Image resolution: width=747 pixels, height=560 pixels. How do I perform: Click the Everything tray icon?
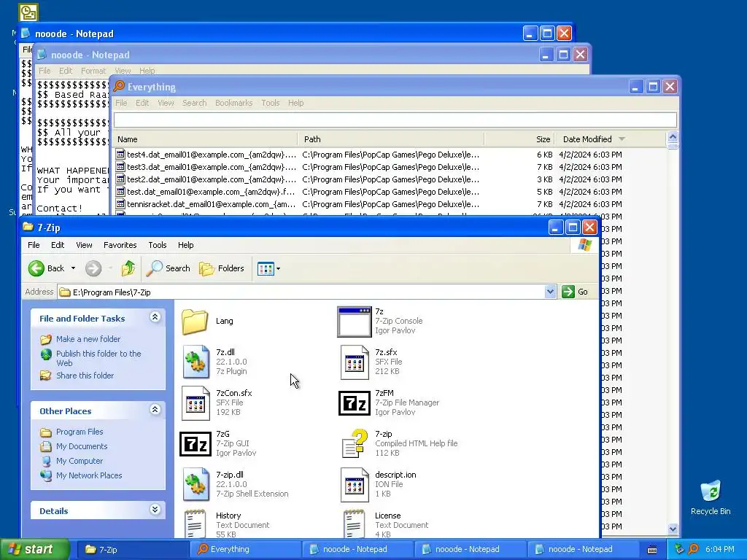point(694,549)
